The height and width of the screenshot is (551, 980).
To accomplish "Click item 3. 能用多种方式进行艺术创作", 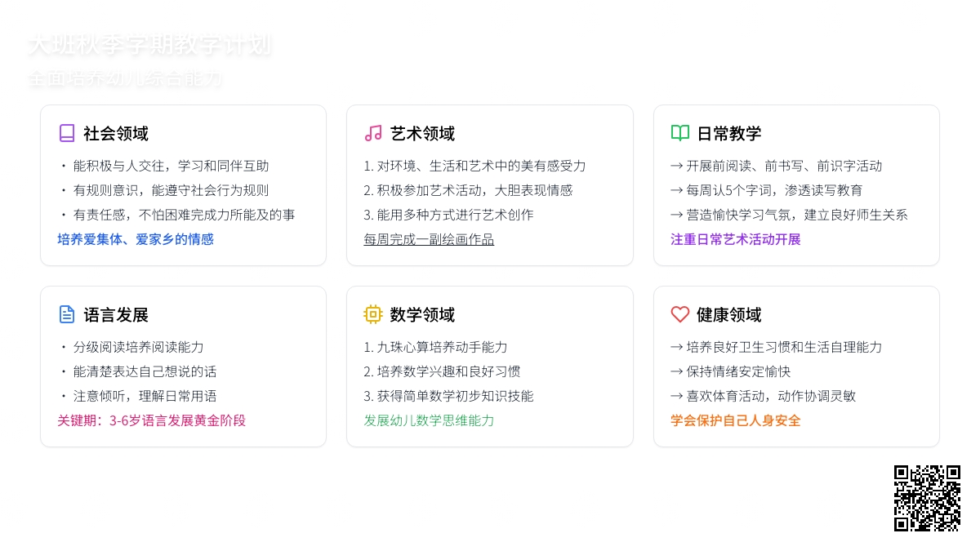I will point(448,215).
